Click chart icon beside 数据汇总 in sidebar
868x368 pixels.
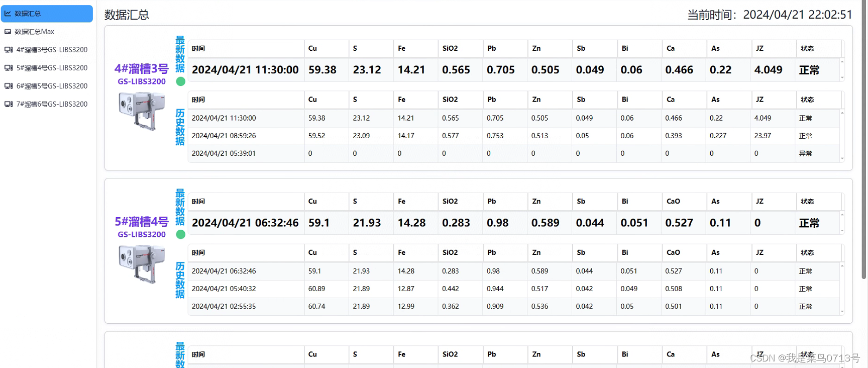pos(8,14)
